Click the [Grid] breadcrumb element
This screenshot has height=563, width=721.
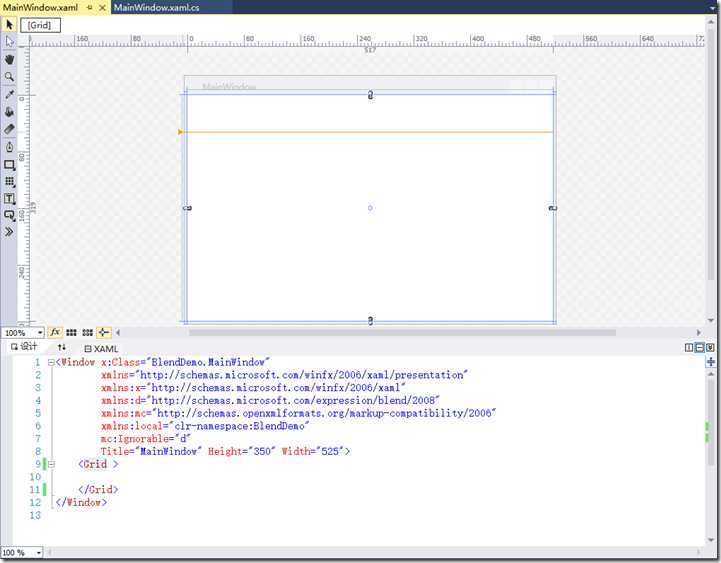40,25
